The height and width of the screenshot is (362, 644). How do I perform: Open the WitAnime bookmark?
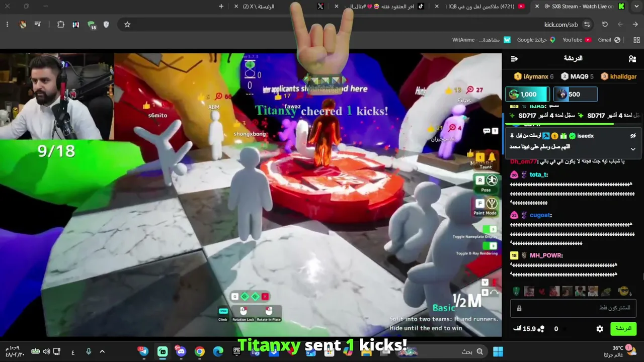click(x=481, y=40)
